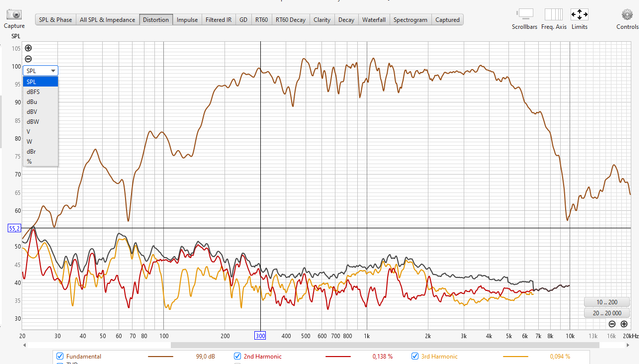639x364 pixels.
Task: Open the SPL units dropdown
Action: click(40, 71)
